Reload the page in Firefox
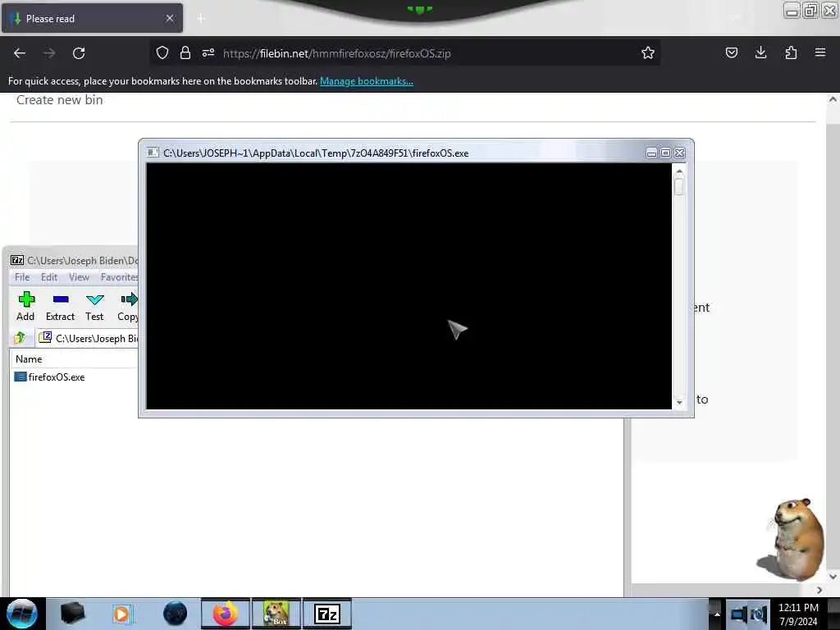The image size is (840, 630). coord(79,53)
